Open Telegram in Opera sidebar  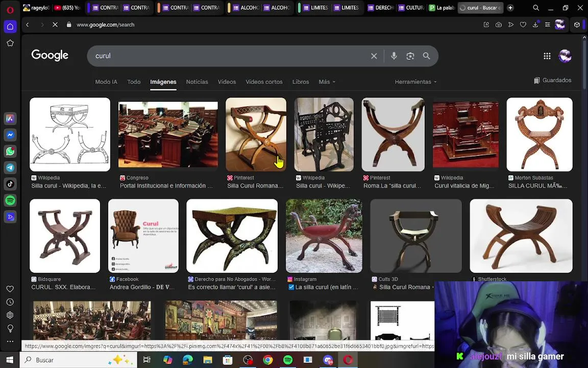click(10, 168)
